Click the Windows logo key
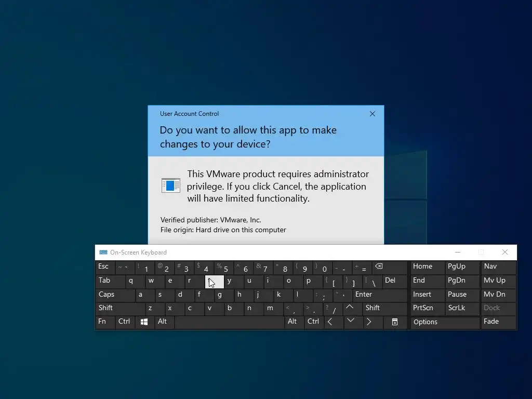Image resolution: width=532 pixels, height=399 pixels. 144,322
